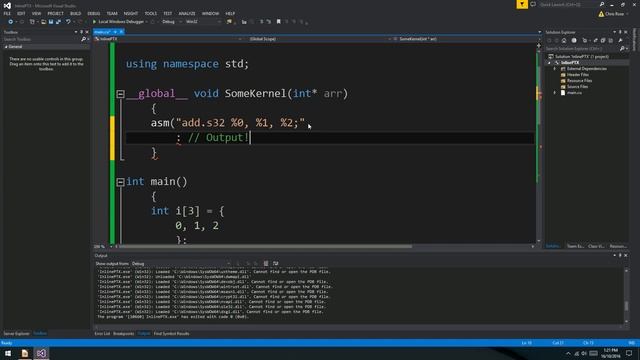Switch to the Find Symbol Results tab
Screen dimensions: 640x360
pos(171,333)
